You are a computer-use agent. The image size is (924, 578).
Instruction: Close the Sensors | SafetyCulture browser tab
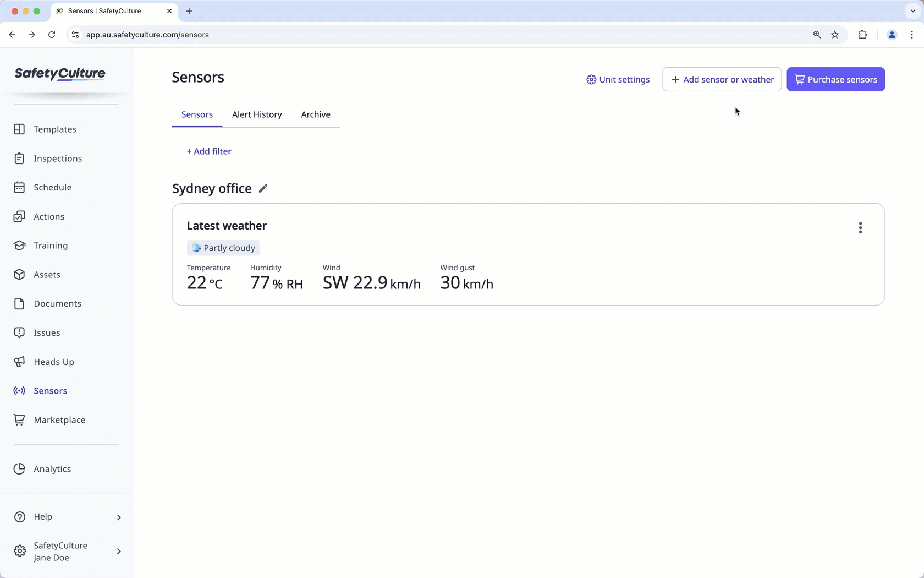(169, 11)
